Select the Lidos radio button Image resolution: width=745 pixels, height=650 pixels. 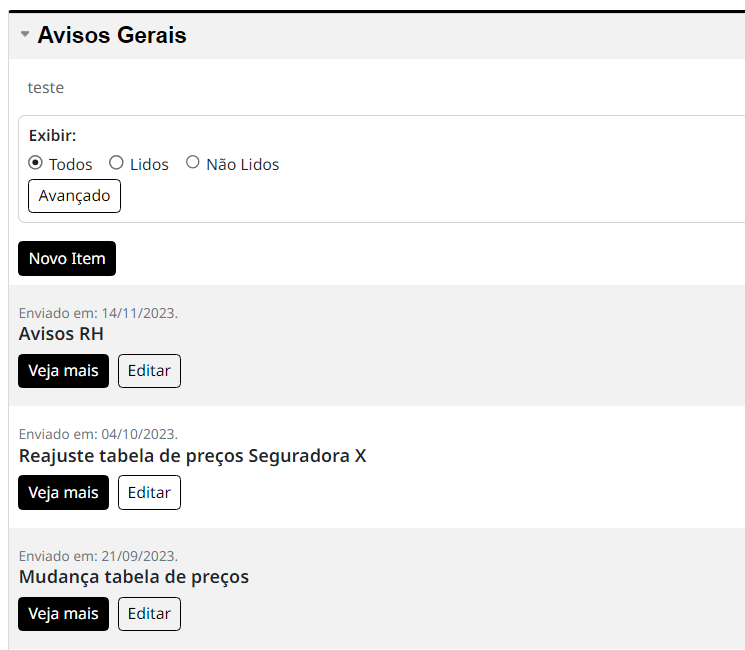point(116,162)
